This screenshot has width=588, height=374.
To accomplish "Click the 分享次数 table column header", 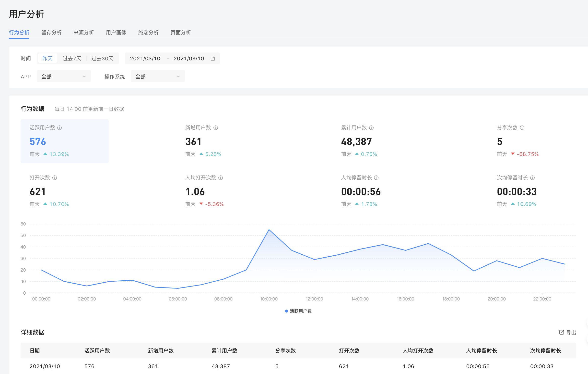I will pyautogui.click(x=285, y=351).
